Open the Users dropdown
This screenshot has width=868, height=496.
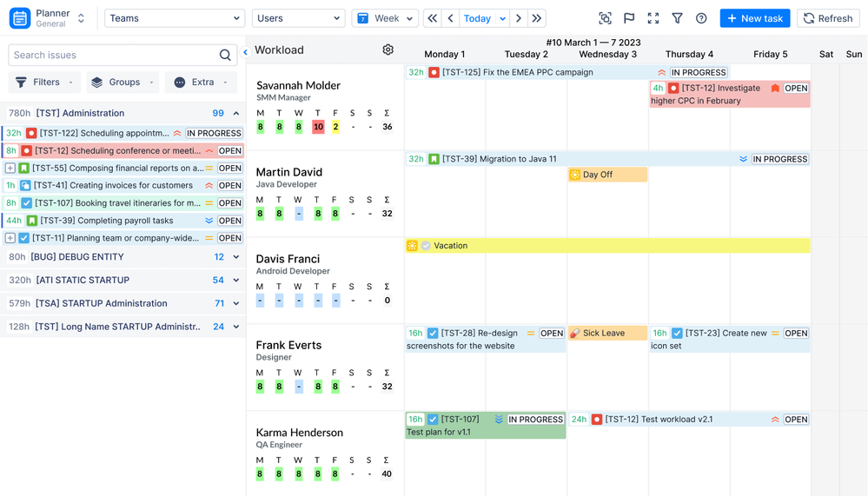[298, 18]
